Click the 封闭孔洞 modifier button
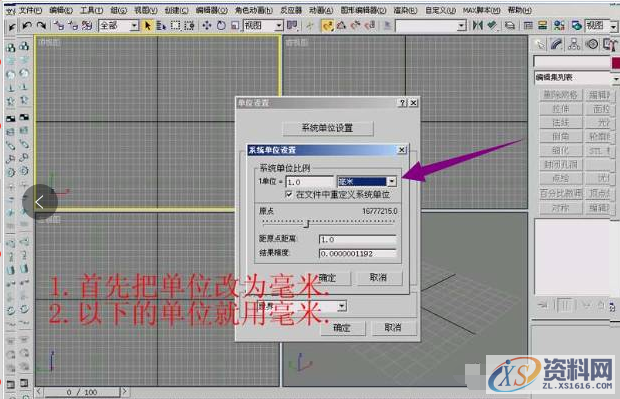This screenshot has width=620, height=399. (561, 165)
